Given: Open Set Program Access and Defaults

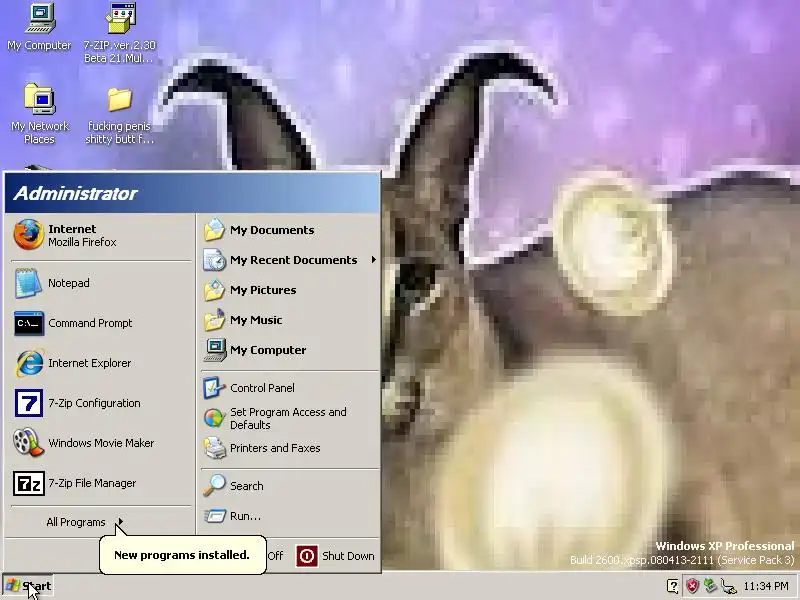Looking at the screenshot, I should [x=290, y=418].
